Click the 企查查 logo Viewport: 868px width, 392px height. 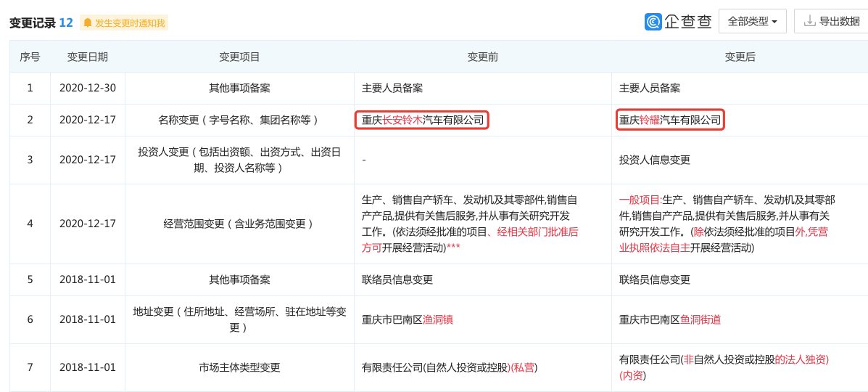tap(678, 22)
